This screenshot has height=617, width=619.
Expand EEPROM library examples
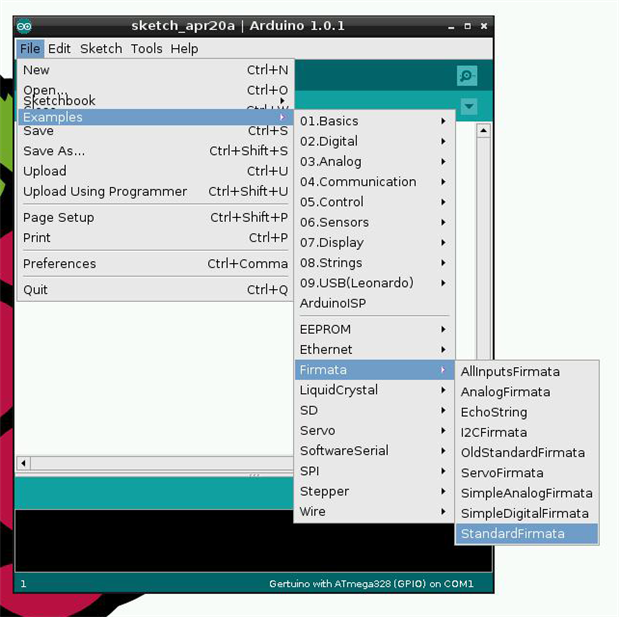[374, 329]
